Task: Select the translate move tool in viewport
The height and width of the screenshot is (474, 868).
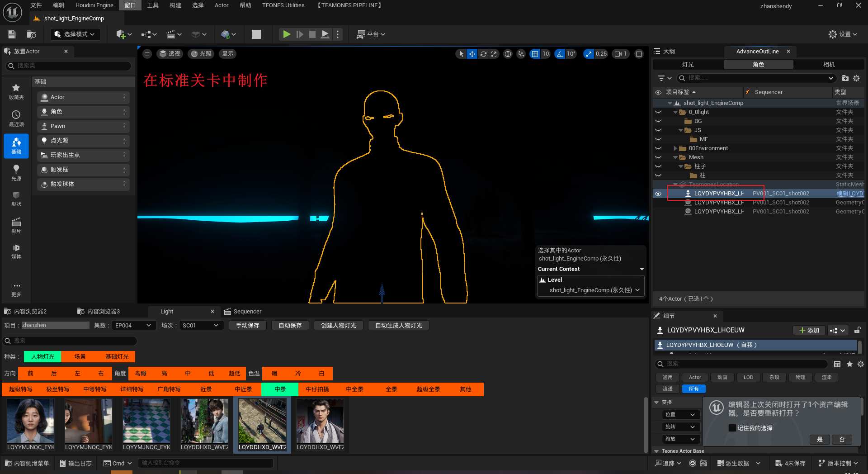Action: 472,54
